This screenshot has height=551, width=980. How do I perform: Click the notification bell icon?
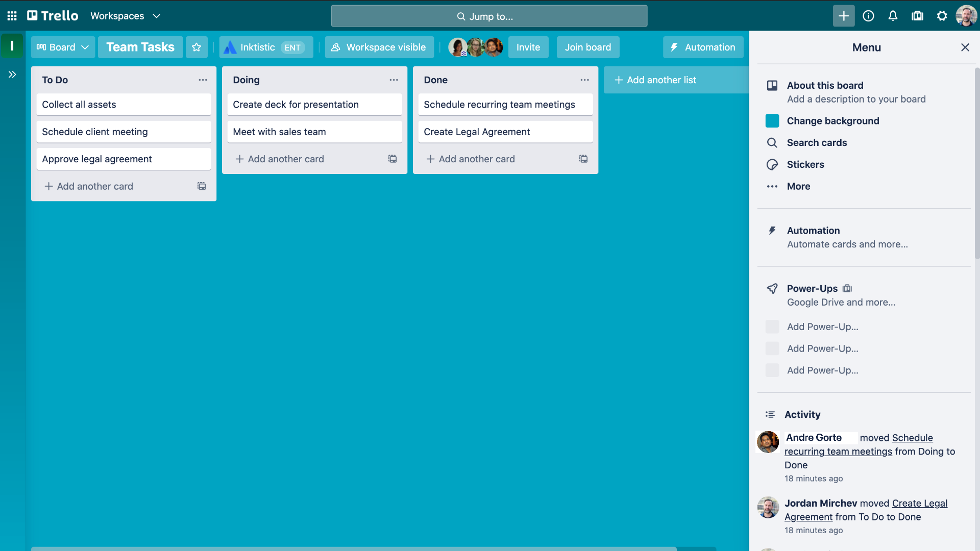[x=893, y=15]
